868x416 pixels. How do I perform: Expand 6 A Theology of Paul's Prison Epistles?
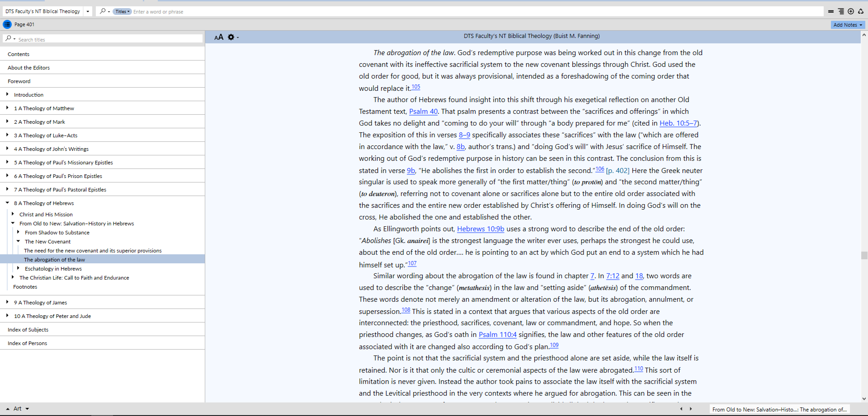coord(7,175)
